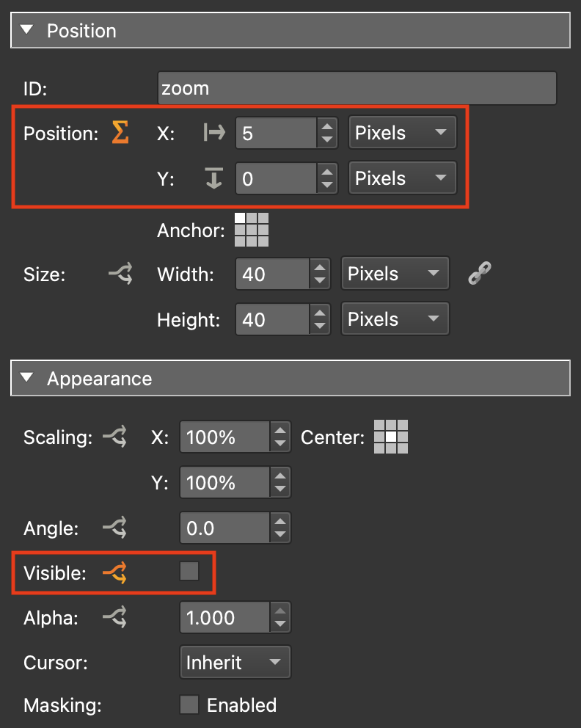Image resolution: width=581 pixels, height=728 pixels.
Task: Click the Size logic-block shuffle icon
Action: point(120,274)
